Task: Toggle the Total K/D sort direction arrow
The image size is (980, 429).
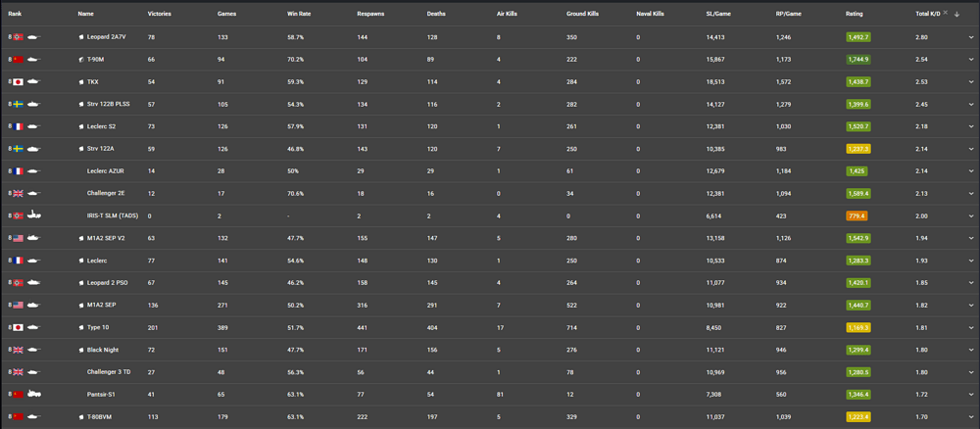Action: (x=956, y=15)
